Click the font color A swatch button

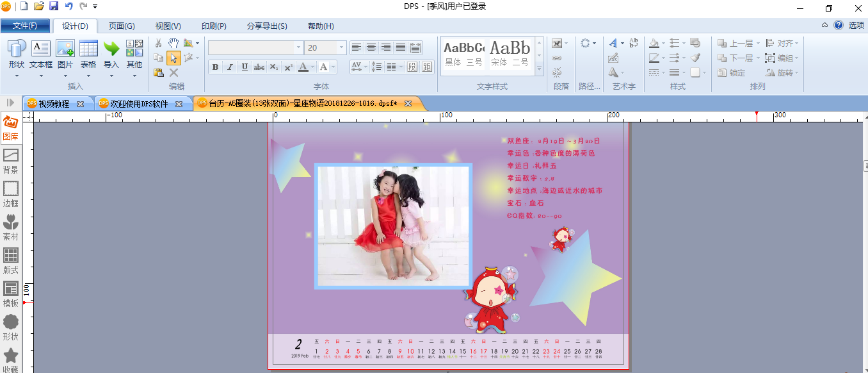pyautogui.click(x=303, y=67)
